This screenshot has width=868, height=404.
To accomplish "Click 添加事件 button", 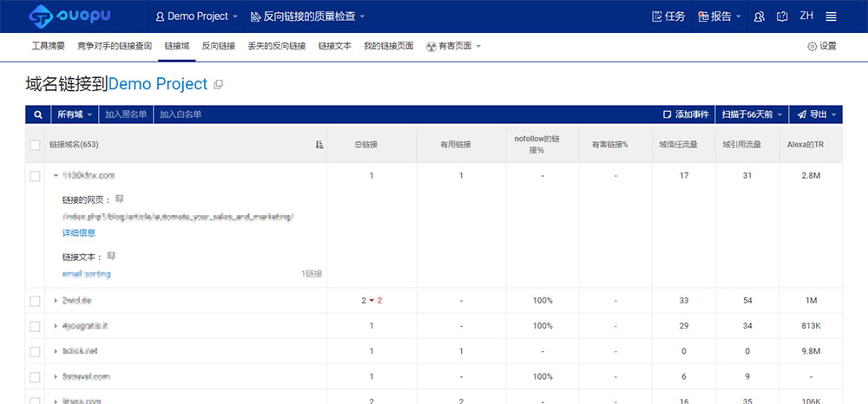I will click(686, 114).
